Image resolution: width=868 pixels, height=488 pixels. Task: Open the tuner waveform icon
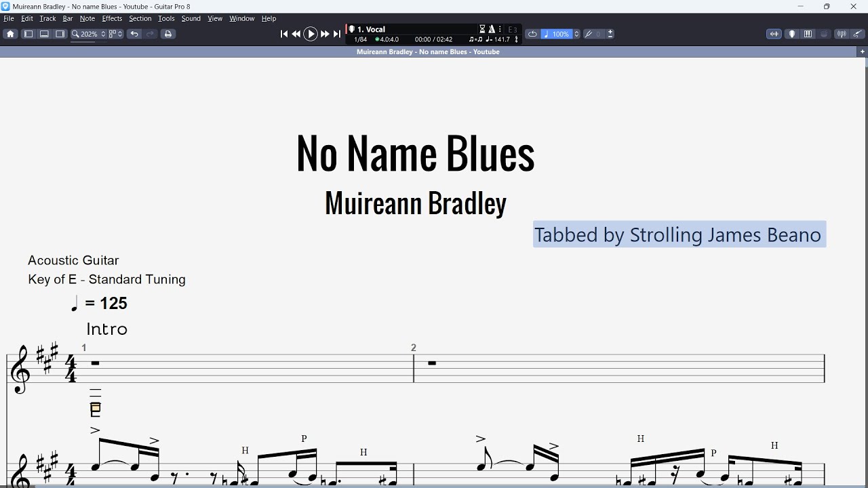click(842, 34)
